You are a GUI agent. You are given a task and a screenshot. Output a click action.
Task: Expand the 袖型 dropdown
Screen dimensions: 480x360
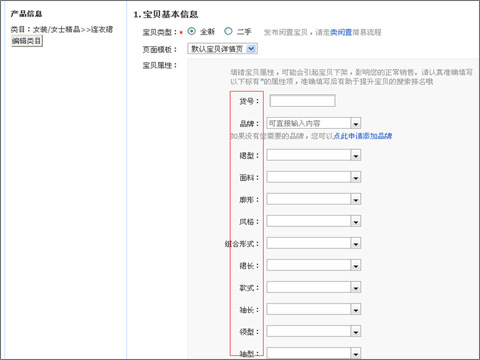pyautogui.click(x=314, y=353)
